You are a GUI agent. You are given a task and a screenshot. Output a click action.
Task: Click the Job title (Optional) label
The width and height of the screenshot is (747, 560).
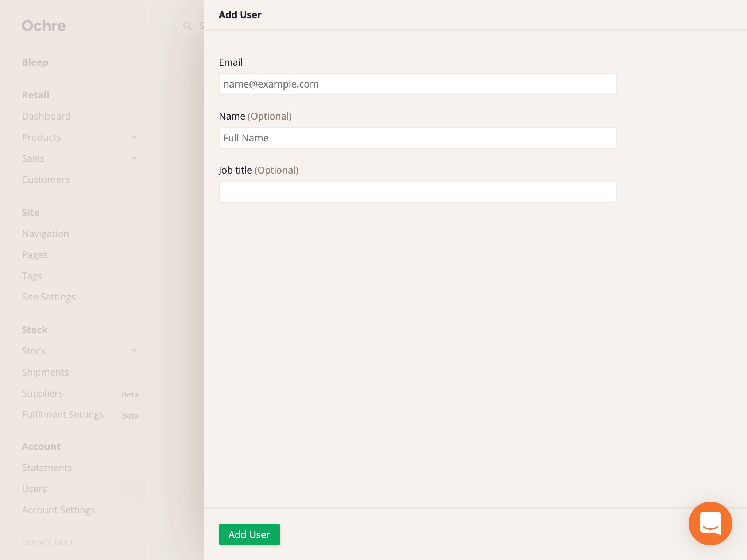259,170
